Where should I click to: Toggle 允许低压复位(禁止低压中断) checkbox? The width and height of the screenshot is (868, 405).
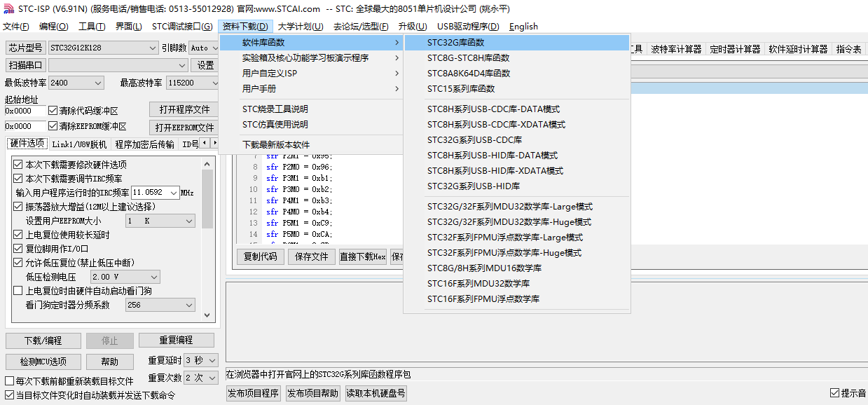[x=18, y=263]
